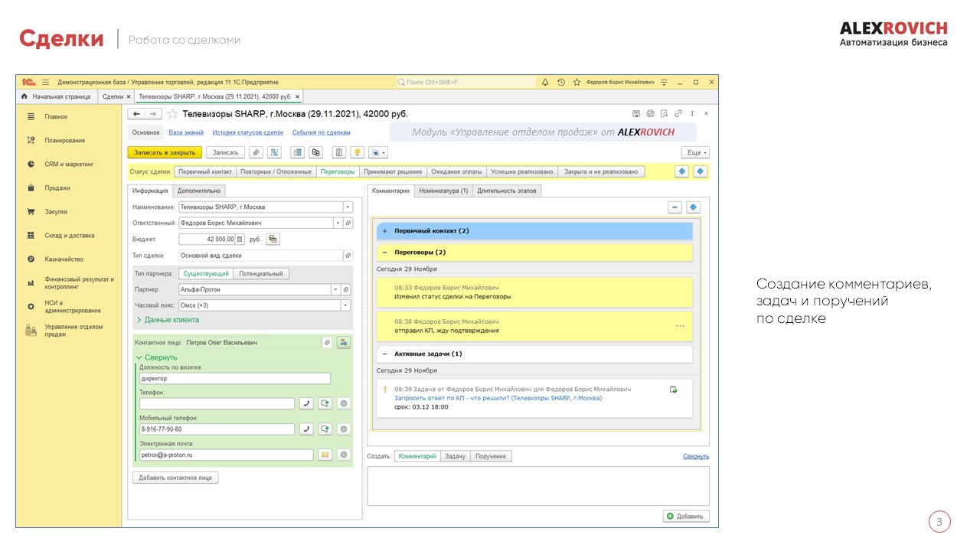Click the envelope icon to email petrov@a-proton.ru
This screenshot has height=551, width=980.
pyautogui.click(x=325, y=455)
